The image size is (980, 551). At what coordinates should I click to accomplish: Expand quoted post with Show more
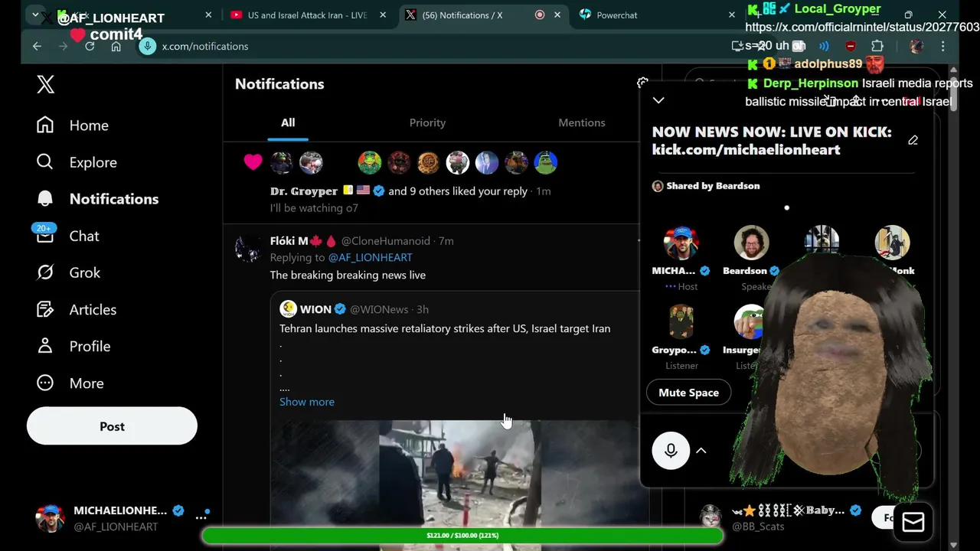307,402
